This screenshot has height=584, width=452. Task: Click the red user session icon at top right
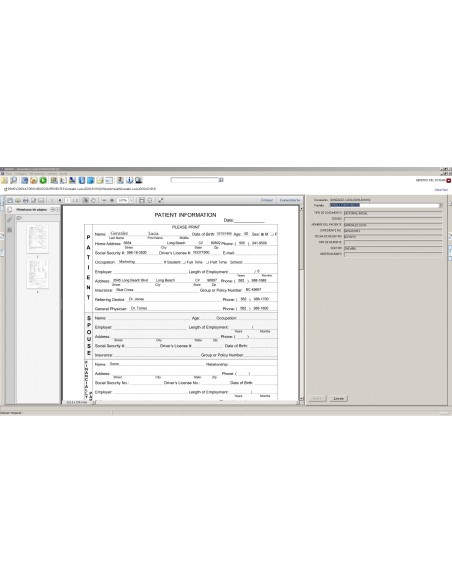coord(449,180)
